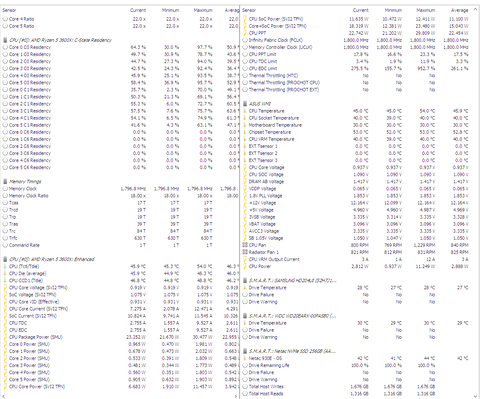Sort by the Sensor column in the left pane
This screenshot has height=399, width=480.
9,10
